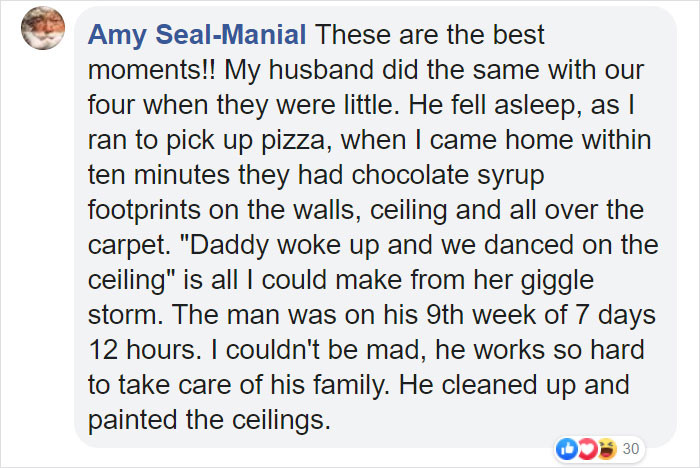The width and height of the screenshot is (700, 468).
Task: Click the word 'husband' in the comment
Action: coord(321,70)
